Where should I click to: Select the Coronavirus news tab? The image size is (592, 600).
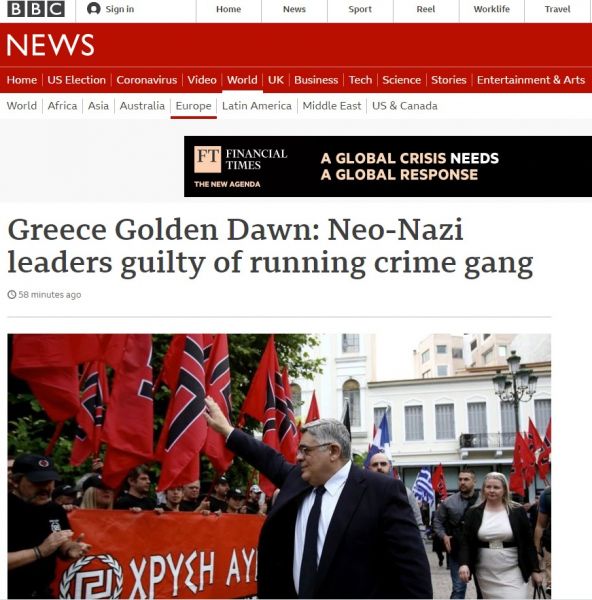pos(147,80)
